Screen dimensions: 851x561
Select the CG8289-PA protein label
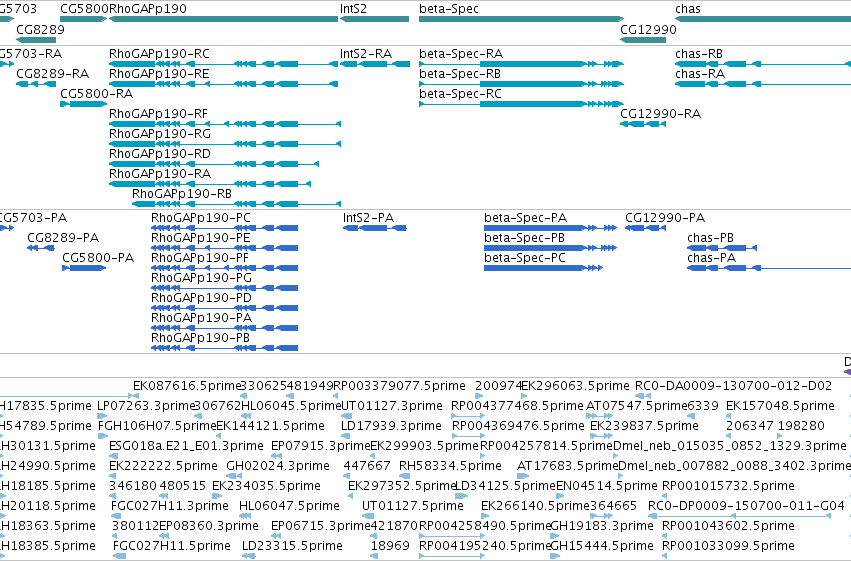tap(63, 238)
